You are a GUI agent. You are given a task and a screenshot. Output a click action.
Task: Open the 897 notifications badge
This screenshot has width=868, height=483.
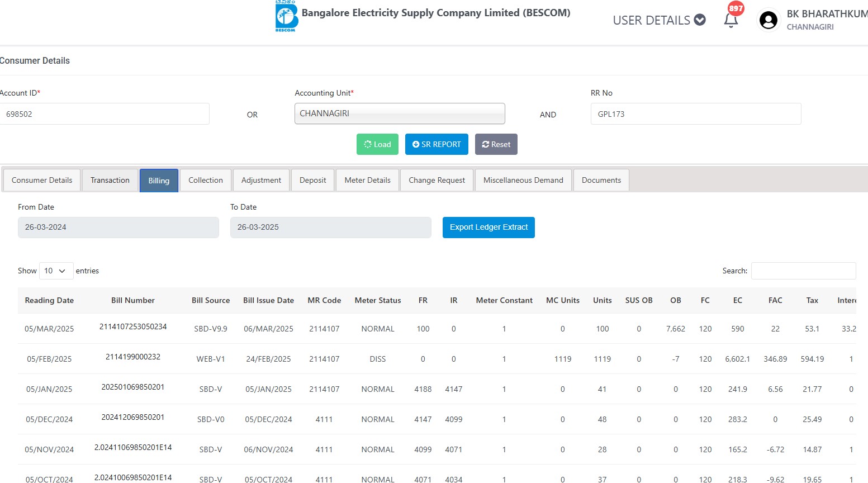[736, 8]
